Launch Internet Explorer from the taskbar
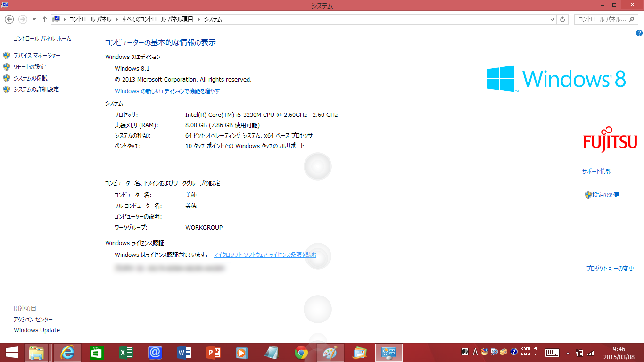The height and width of the screenshot is (362, 644). point(67,353)
